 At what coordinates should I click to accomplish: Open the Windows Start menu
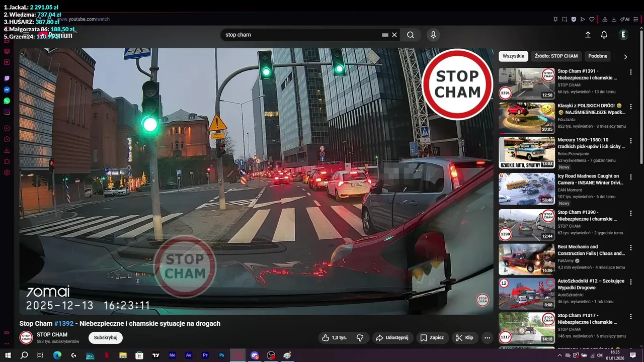8,355
